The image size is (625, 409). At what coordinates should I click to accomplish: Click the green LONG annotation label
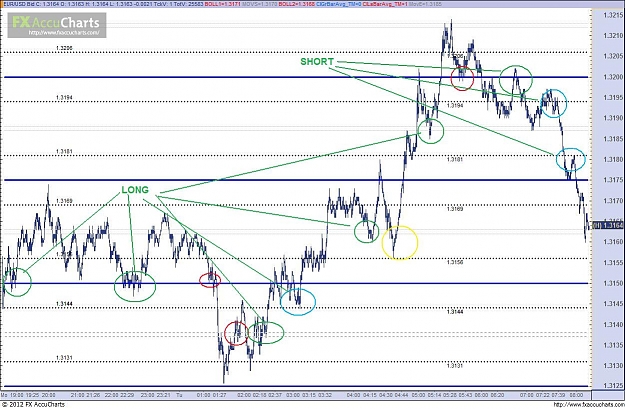tap(135, 190)
